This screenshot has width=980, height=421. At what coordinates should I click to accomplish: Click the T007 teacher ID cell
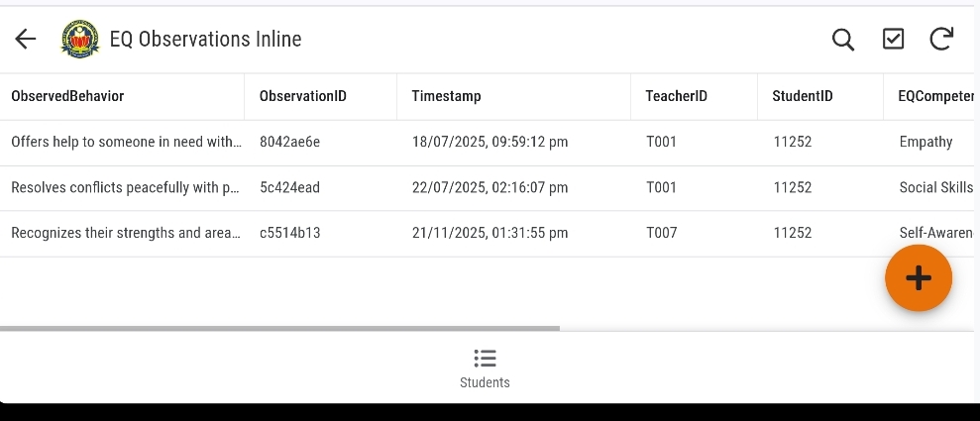click(x=661, y=233)
